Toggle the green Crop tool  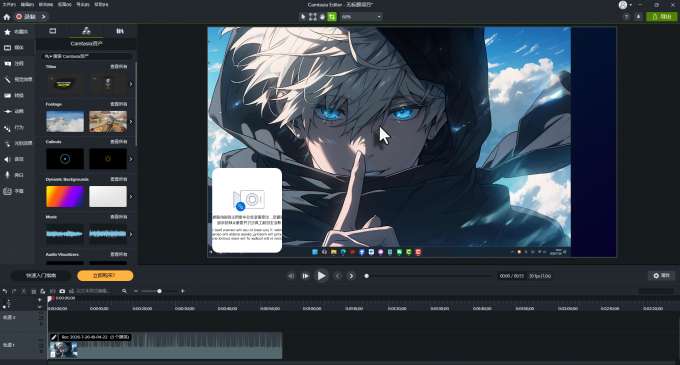(332, 17)
